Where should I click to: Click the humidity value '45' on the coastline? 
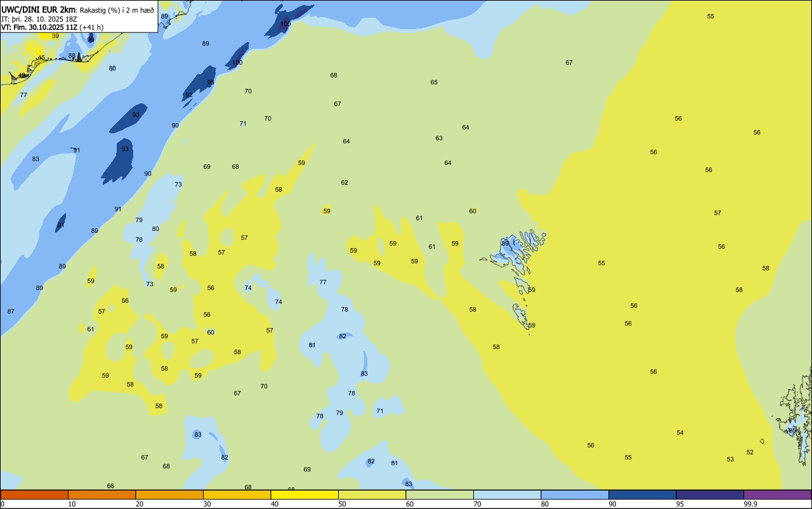(x=41, y=58)
